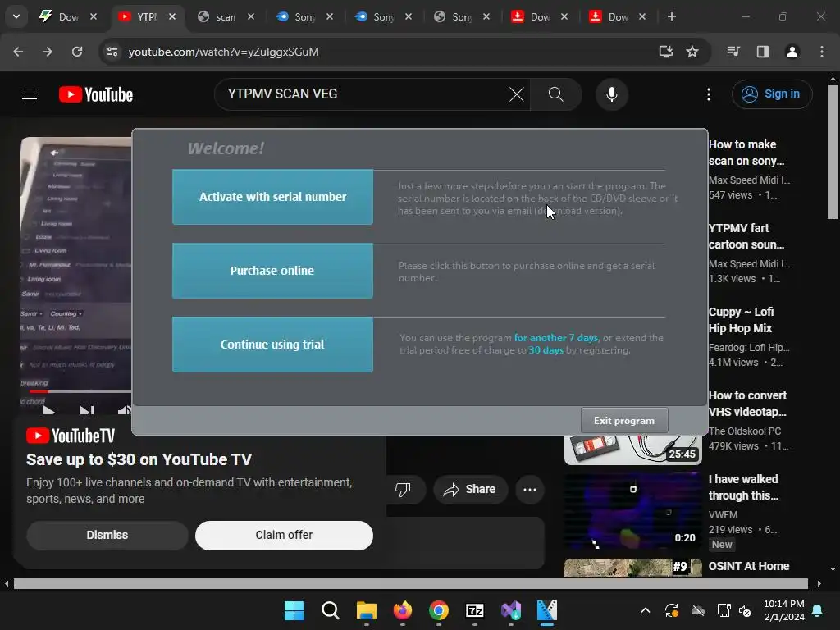Screen dimensions: 840x630
Task: Click the 0:20 purple video thumbnail
Action: 632,510
